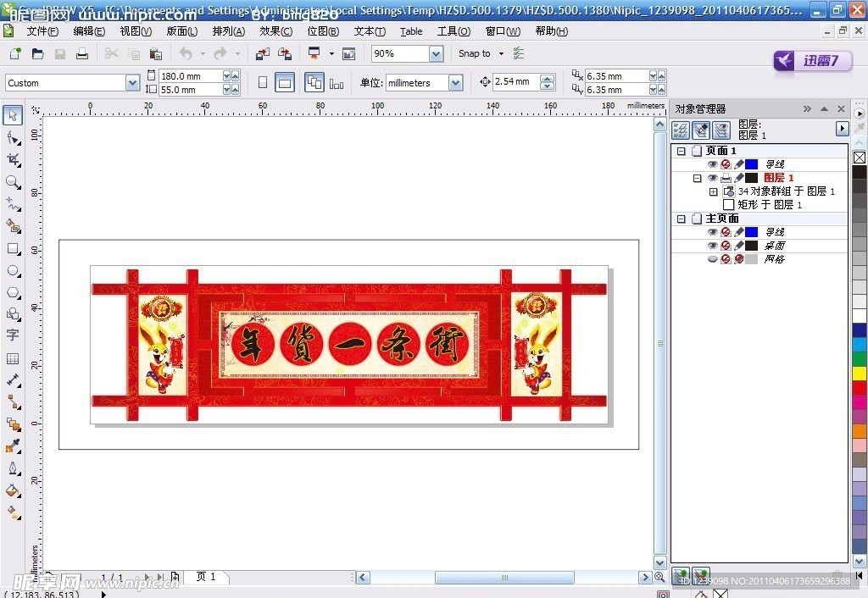The image size is (868, 598).
Task: Open the zoom level 90% dropdown
Action: coord(436,54)
